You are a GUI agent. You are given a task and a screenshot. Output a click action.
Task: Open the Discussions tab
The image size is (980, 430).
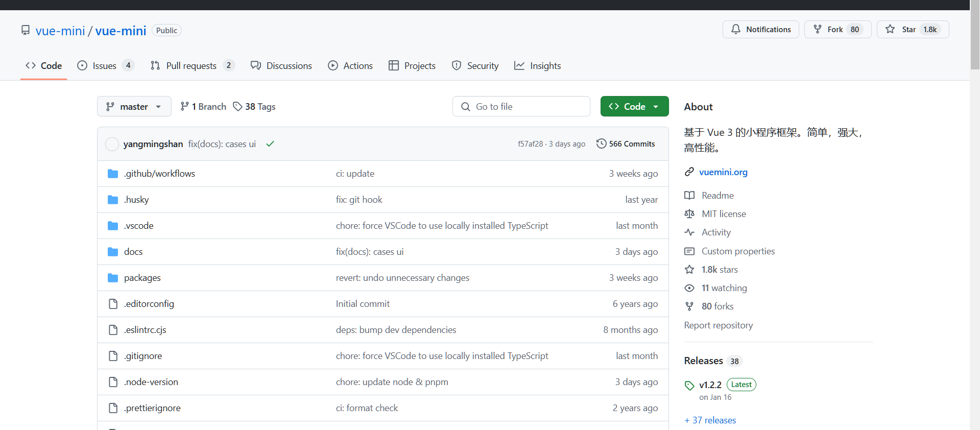coord(281,65)
